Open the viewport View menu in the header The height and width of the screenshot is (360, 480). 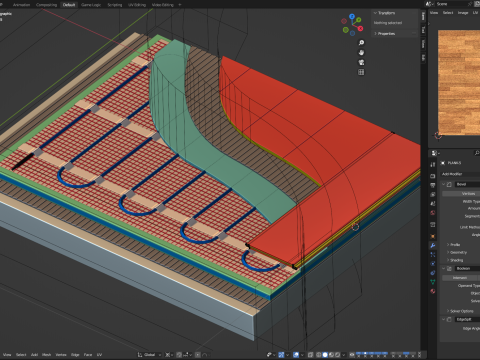pyautogui.click(x=7, y=355)
